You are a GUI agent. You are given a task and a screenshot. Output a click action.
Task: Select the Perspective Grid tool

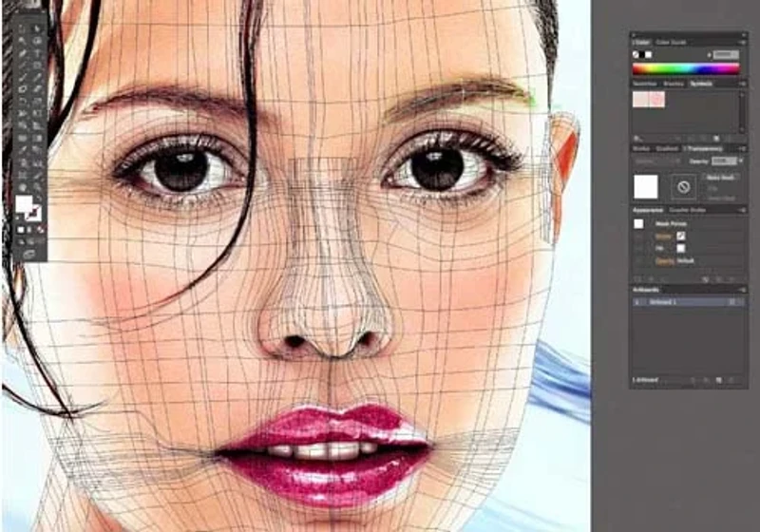coord(37,124)
